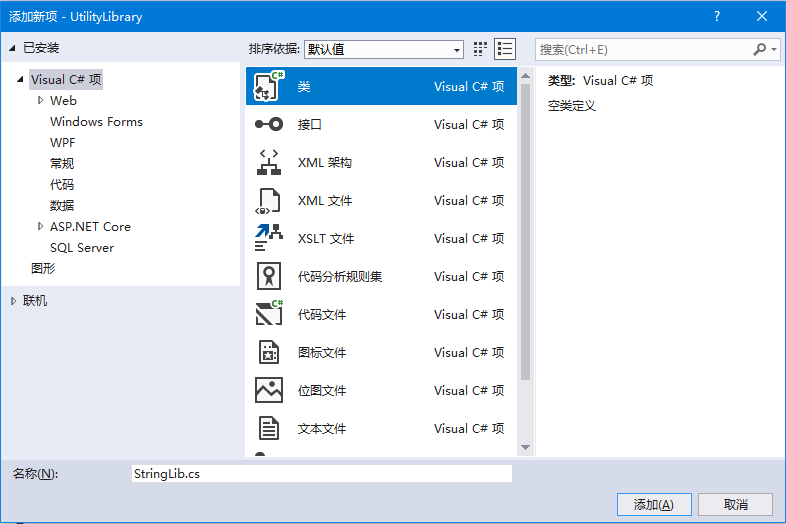The width and height of the screenshot is (786, 524).
Task: Choose the 位图文件 template icon
Action: click(269, 391)
